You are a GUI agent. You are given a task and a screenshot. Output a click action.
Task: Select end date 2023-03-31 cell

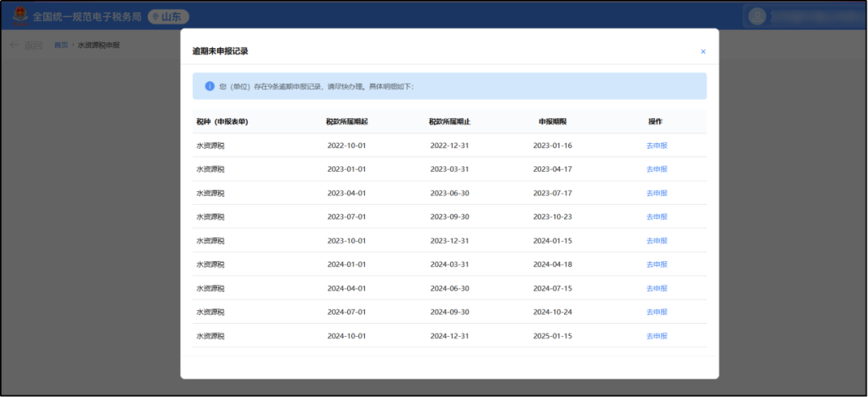tap(449, 170)
